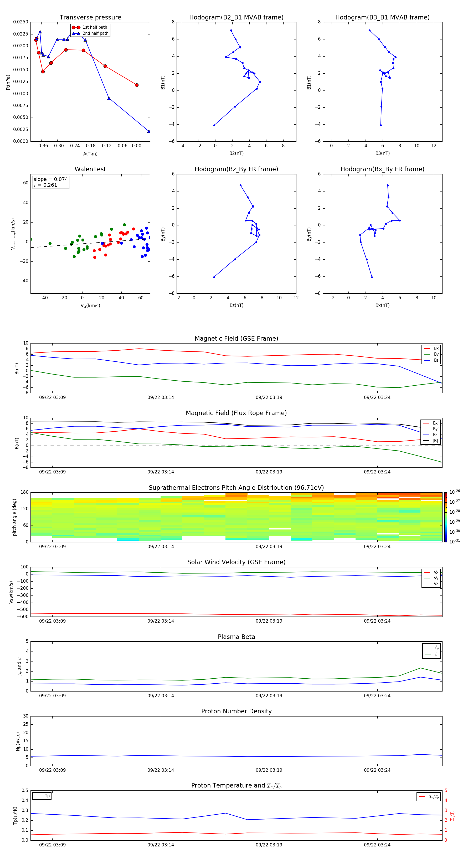Click the 'Hodogram(Bx_By FR frame)' title
This screenshot has height=868, width=473.
pyautogui.click(x=382, y=169)
